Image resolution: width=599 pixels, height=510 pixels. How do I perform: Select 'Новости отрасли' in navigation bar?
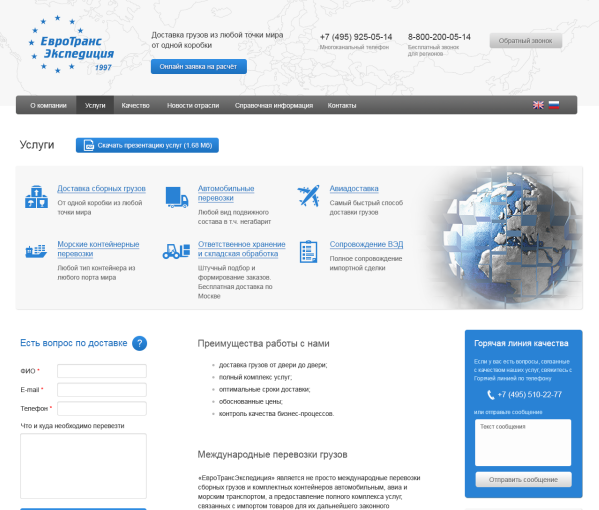pyautogui.click(x=193, y=105)
